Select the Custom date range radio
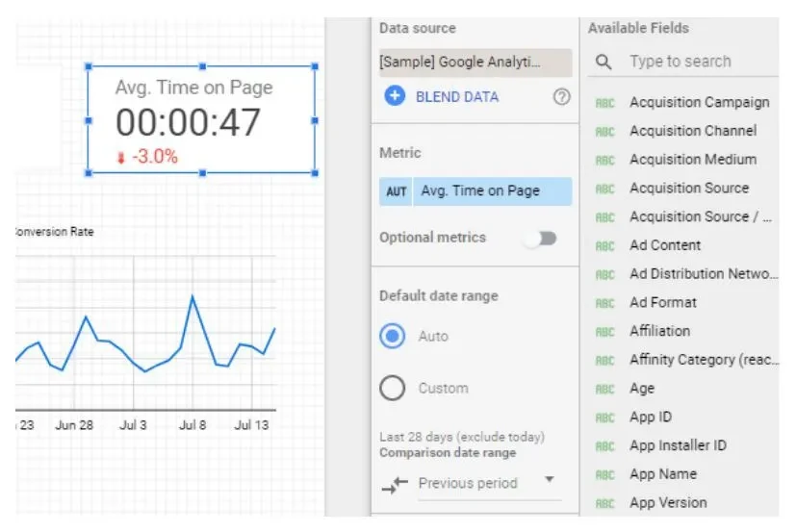This screenshot has width=796, height=532. pyautogui.click(x=392, y=389)
